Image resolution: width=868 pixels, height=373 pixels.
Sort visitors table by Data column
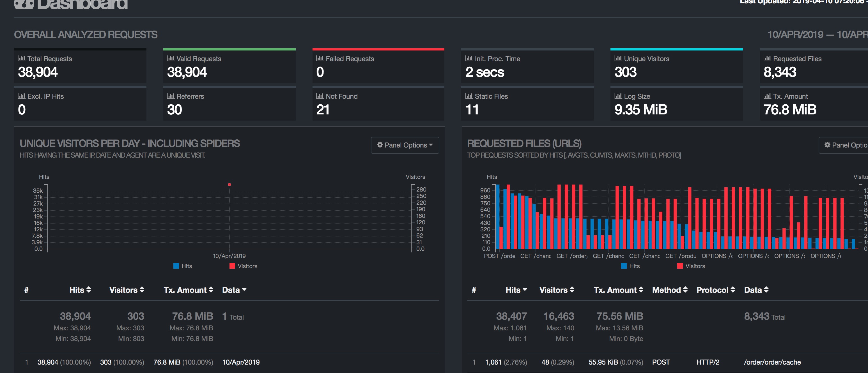[x=234, y=290]
